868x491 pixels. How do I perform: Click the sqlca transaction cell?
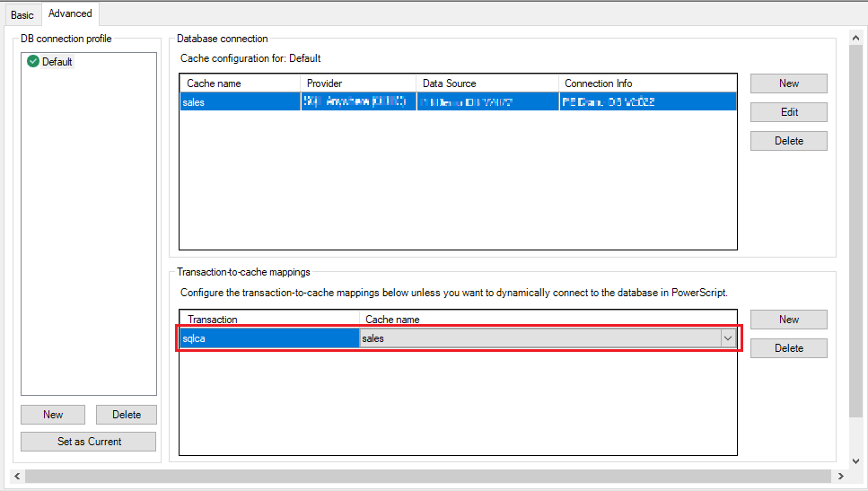click(268, 338)
